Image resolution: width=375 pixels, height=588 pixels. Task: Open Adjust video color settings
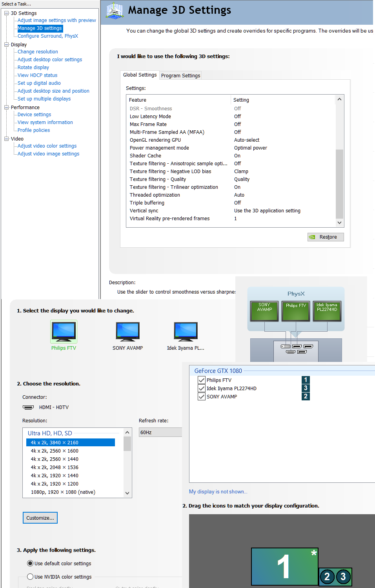tap(47, 146)
